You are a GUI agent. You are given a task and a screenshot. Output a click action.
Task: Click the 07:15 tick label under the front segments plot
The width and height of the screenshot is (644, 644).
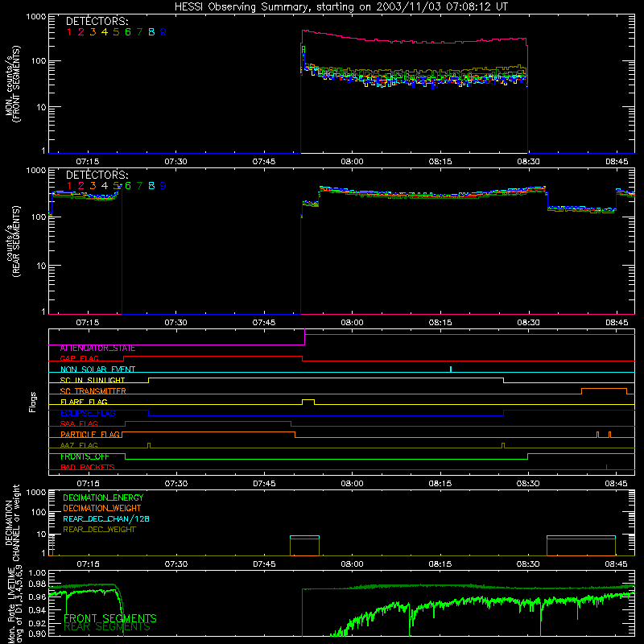(88, 162)
